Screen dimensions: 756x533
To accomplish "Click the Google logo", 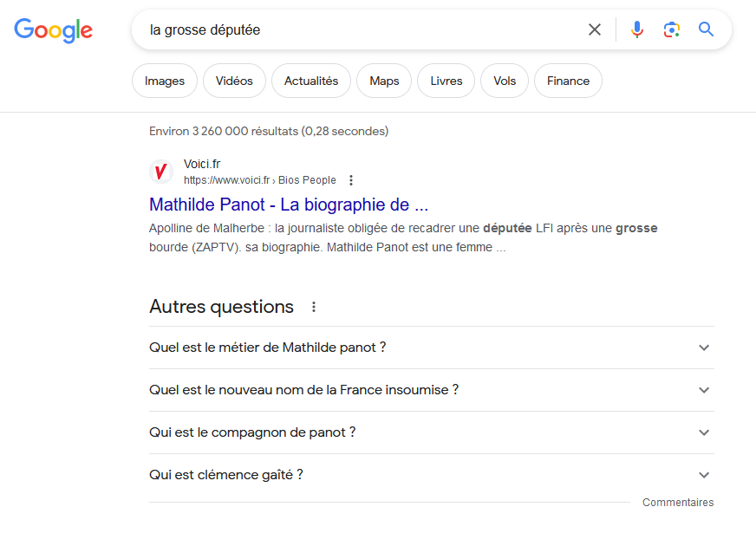I will (x=53, y=30).
